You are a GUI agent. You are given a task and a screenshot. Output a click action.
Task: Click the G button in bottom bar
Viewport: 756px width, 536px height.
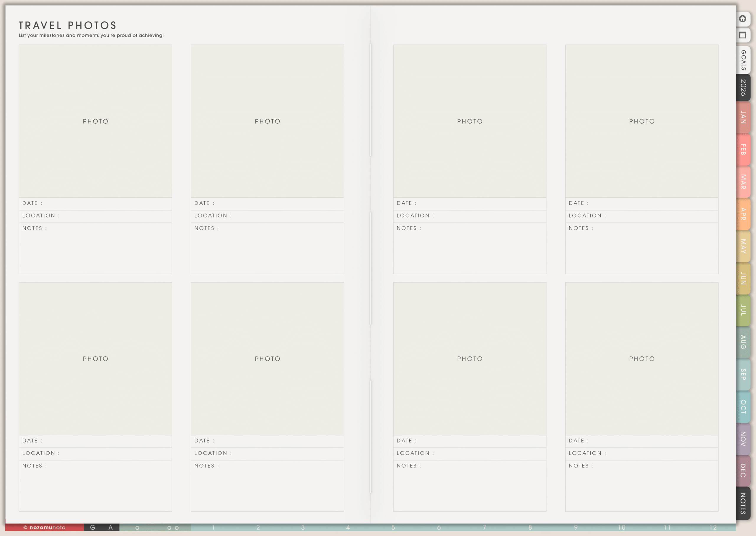coord(93,527)
